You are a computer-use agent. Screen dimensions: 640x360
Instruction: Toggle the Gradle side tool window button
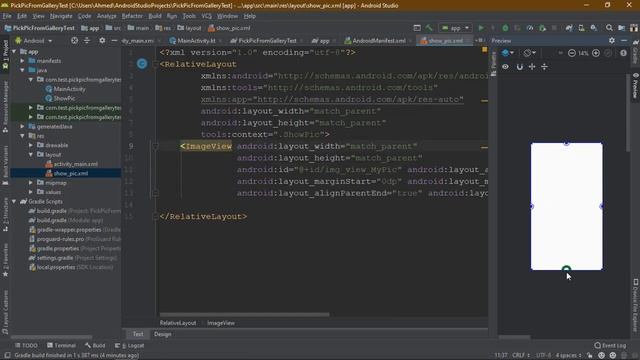click(636, 51)
